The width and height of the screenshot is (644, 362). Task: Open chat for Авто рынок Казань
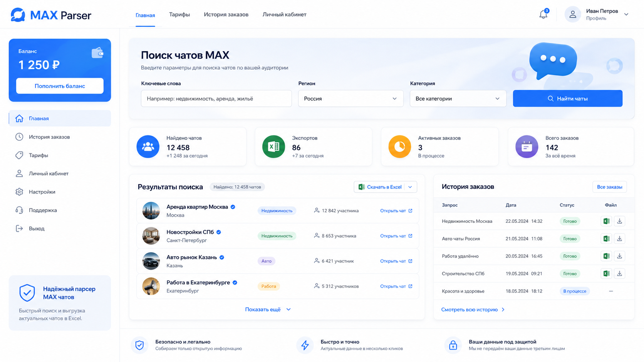(x=396, y=261)
